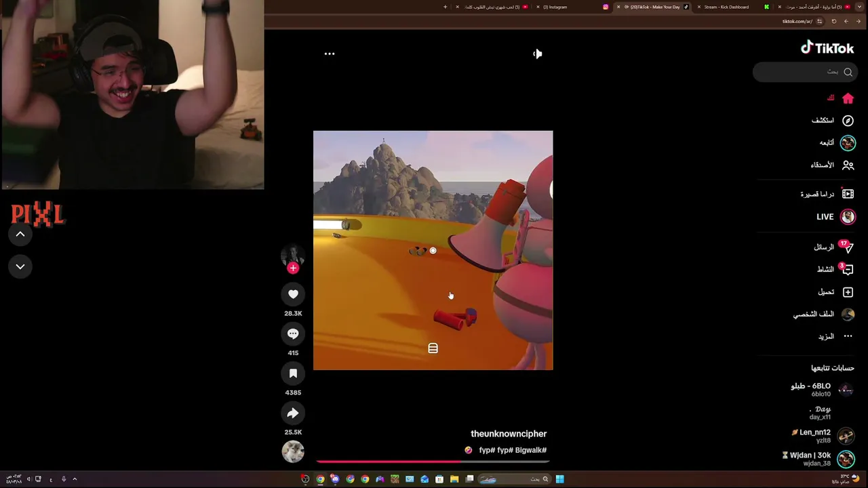Open Activity notifications with the 3 badge
Screen dimensions: 868x488
[848, 270]
